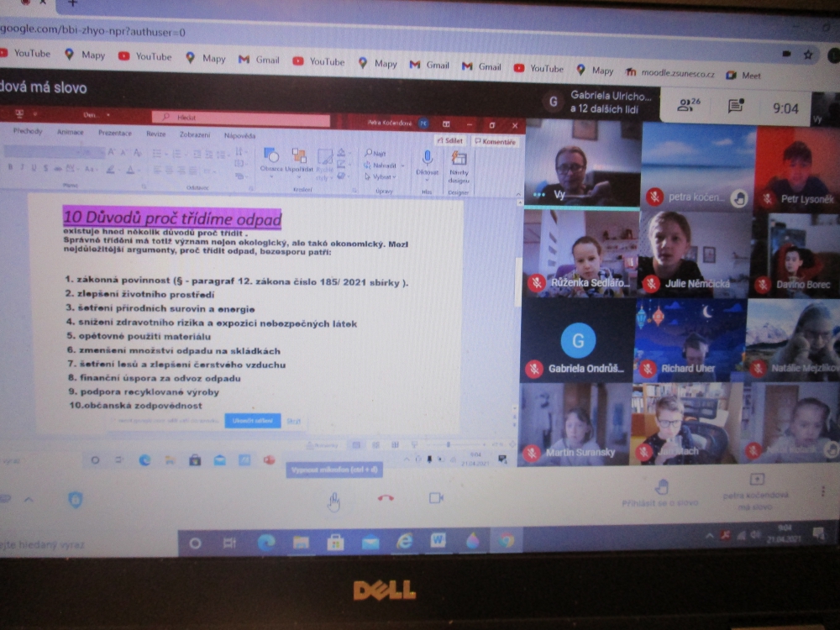
Task: Click the Sdílet share button in PowerPoint
Action: pos(450,140)
